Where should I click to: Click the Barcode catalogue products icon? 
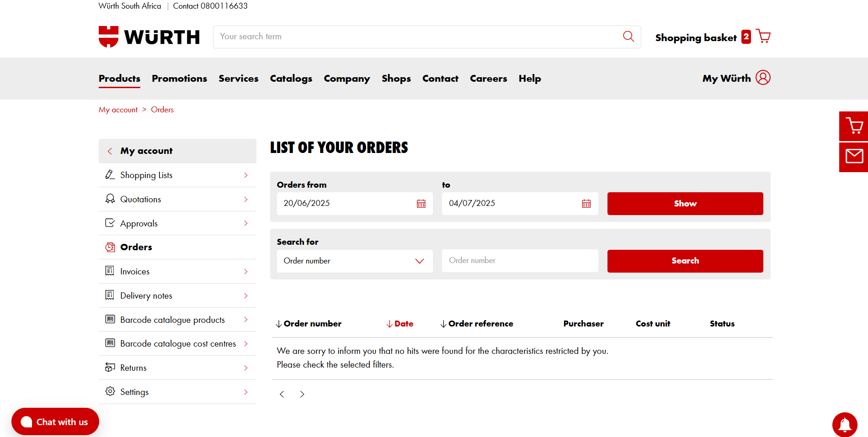[110, 319]
